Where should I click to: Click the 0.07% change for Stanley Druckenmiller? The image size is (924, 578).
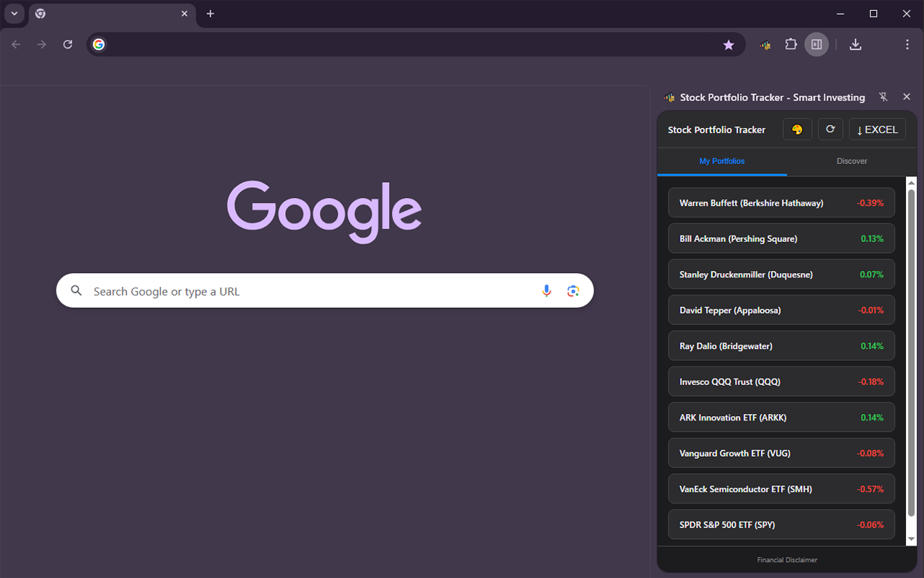tap(872, 275)
